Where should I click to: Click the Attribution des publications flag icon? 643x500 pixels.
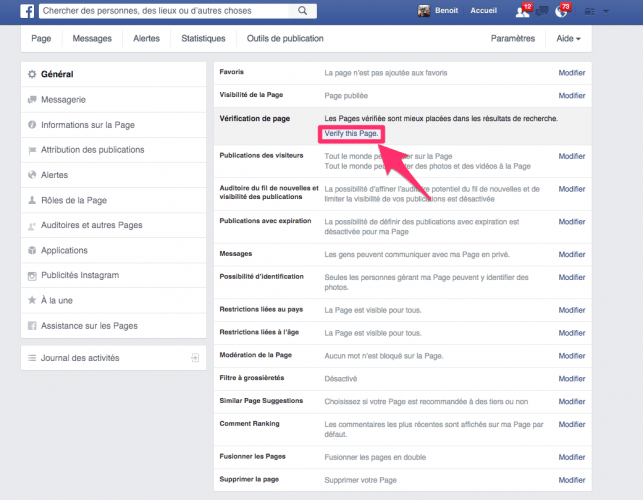(32, 150)
